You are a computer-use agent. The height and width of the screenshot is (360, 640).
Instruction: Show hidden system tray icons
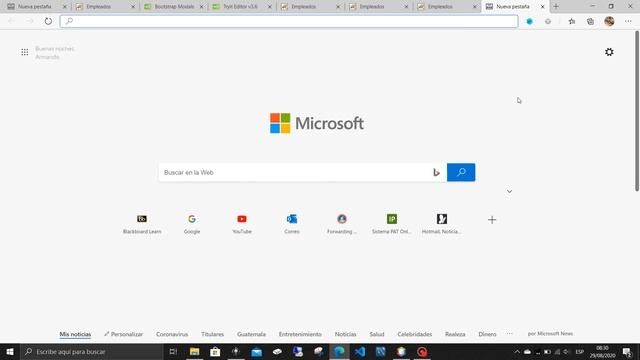point(517,351)
